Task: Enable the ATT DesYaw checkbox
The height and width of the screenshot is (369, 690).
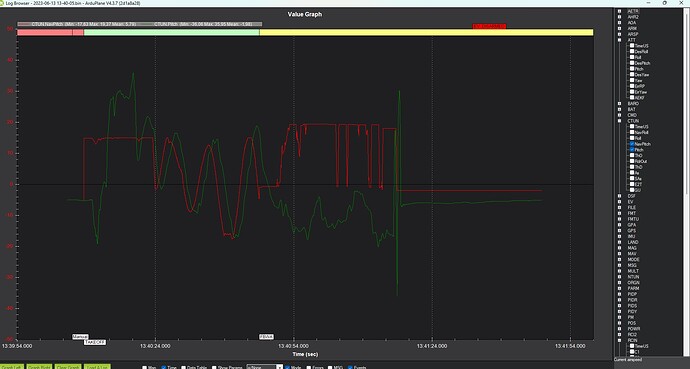Action: click(632, 75)
